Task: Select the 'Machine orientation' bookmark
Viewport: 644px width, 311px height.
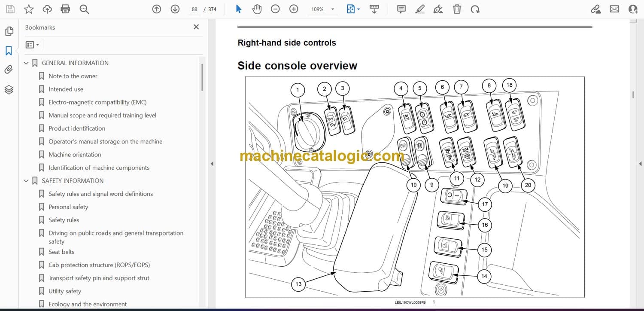Action: coord(75,155)
